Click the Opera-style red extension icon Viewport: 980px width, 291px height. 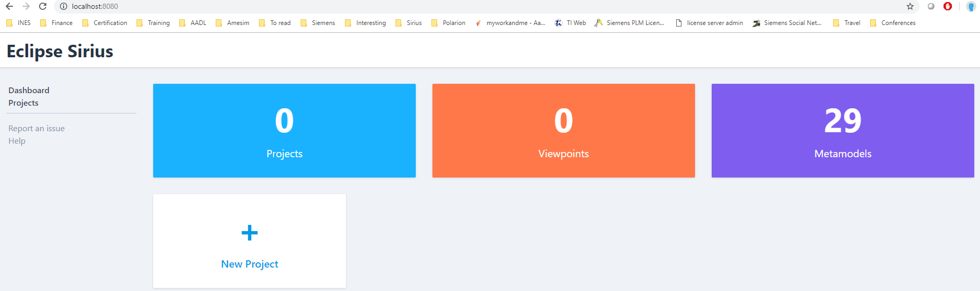click(948, 6)
